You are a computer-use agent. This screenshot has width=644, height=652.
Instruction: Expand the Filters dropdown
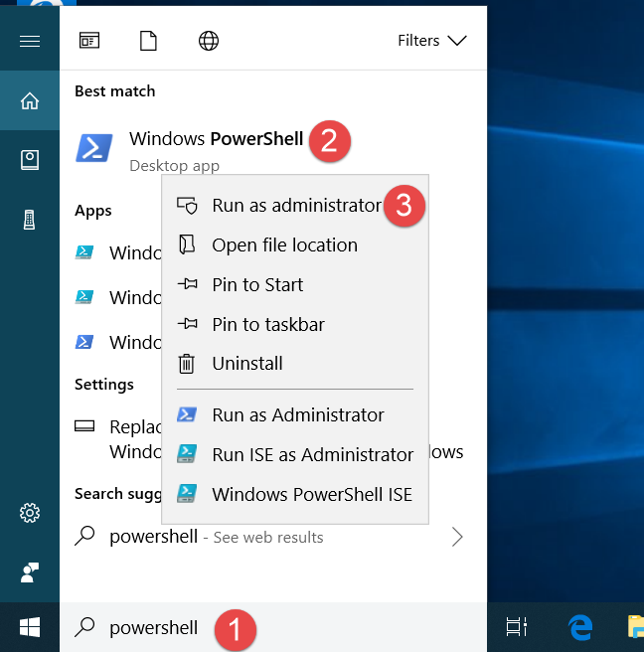coord(432,41)
